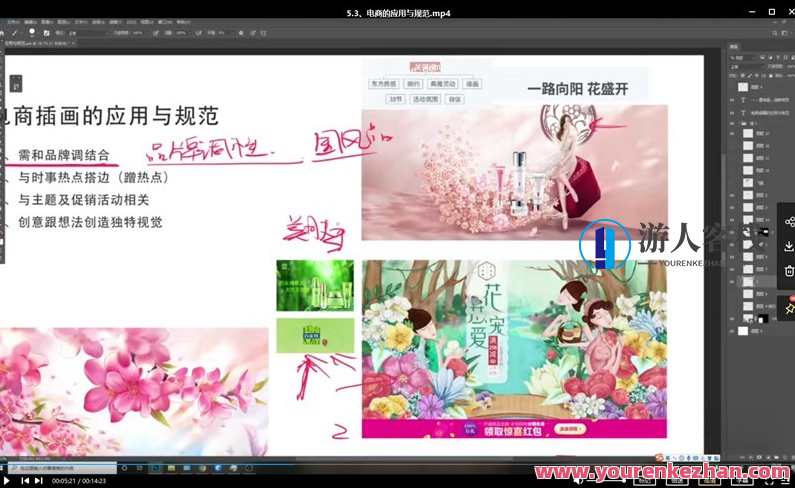Select the folder icon of layer group

(744, 123)
